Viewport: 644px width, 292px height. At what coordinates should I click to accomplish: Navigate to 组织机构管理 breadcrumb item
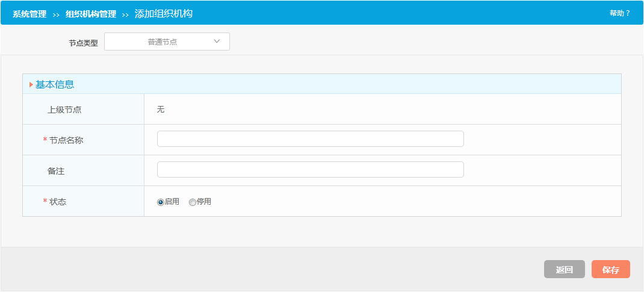tap(91, 14)
